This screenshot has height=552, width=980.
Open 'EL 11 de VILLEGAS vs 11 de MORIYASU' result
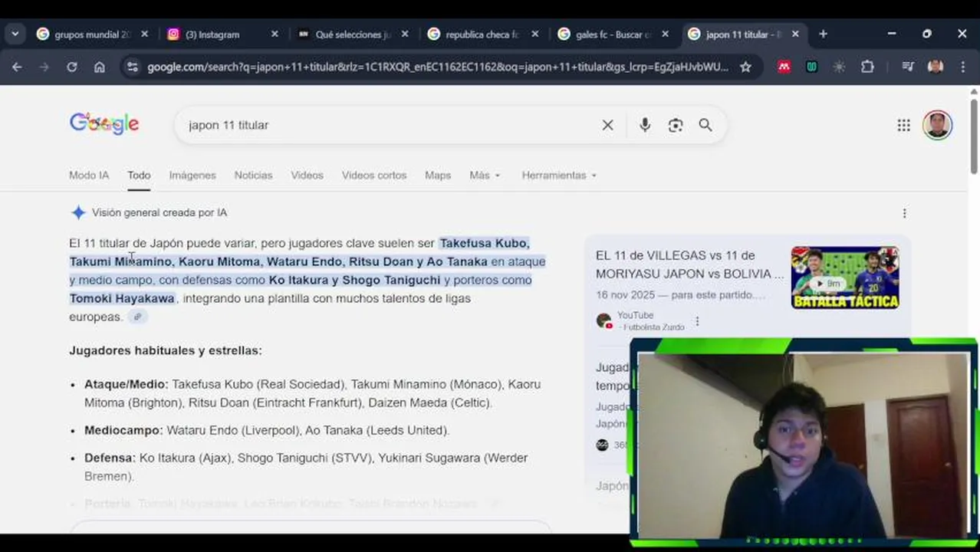click(689, 264)
